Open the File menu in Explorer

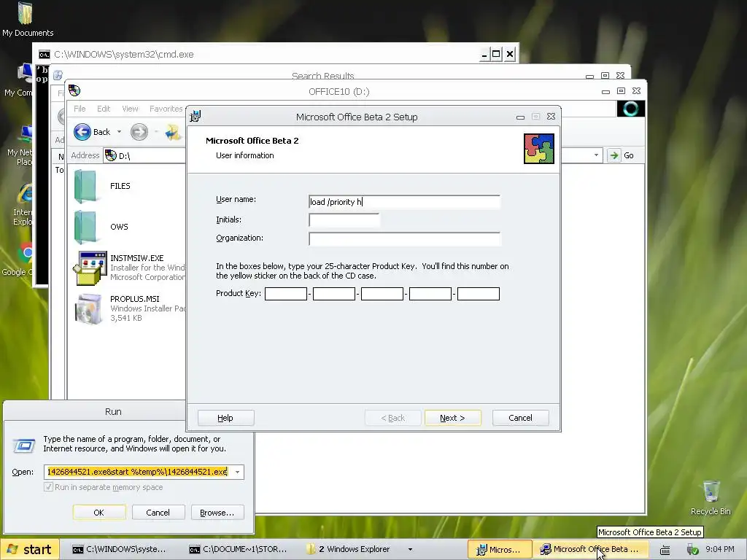click(80, 109)
